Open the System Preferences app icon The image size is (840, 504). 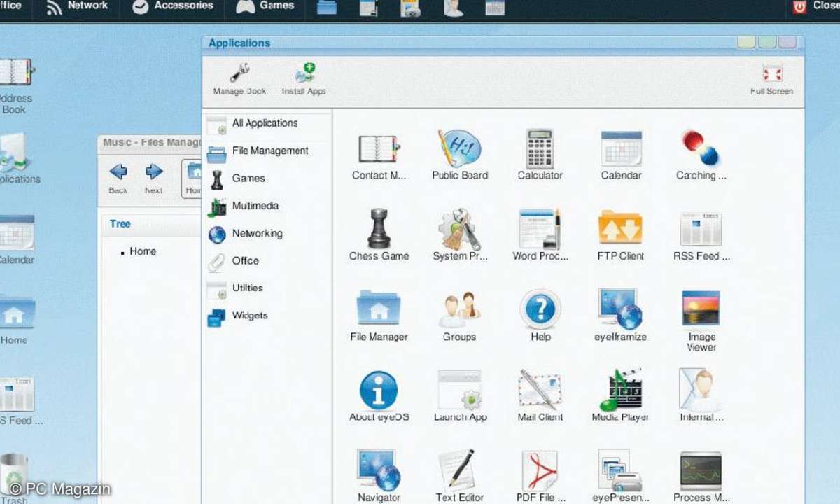coord(459,229)
